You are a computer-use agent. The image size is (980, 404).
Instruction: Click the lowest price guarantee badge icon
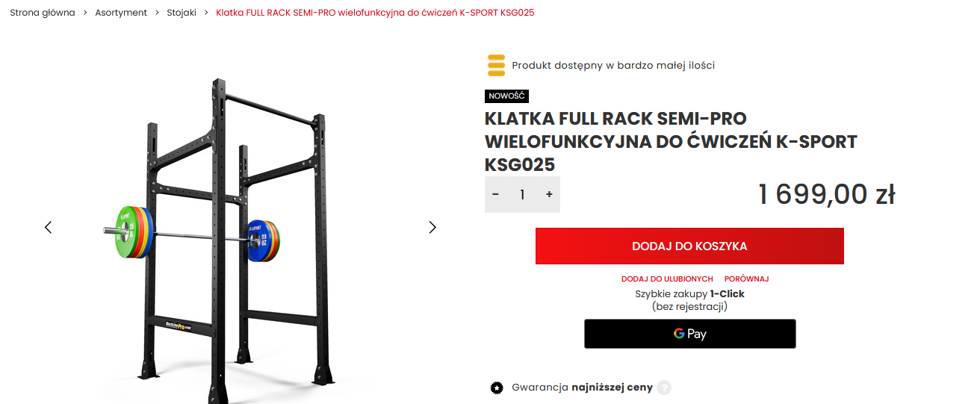tap(496, 388)
